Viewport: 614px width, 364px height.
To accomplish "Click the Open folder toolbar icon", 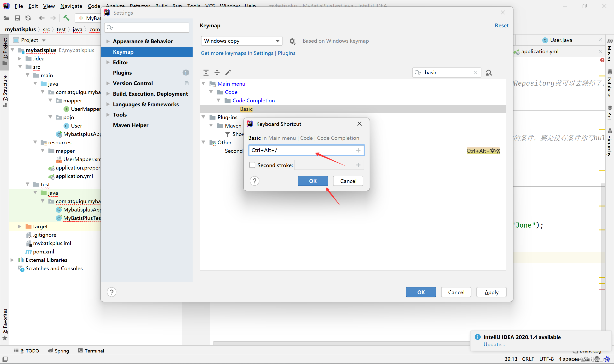I will (x=6, y=18).
